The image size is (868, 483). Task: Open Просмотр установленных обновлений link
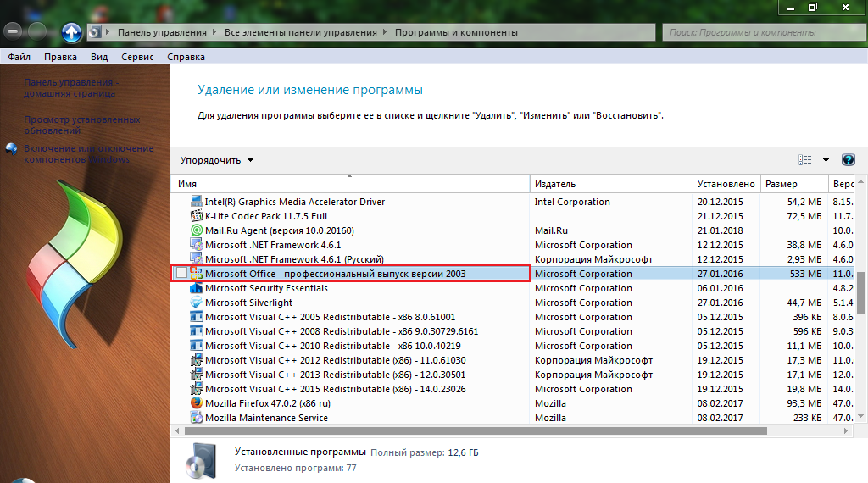click(x=82, y=125)
